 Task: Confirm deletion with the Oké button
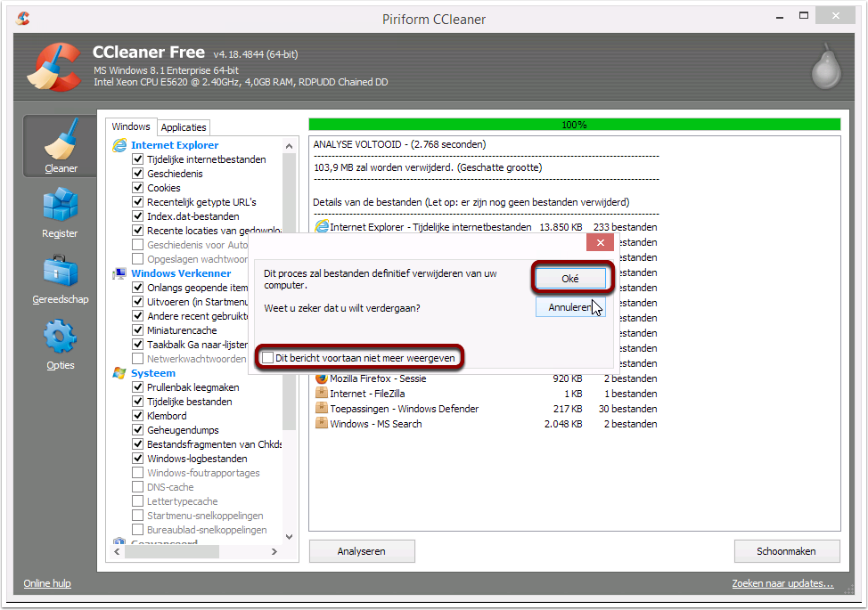click(x=570, y=278)
